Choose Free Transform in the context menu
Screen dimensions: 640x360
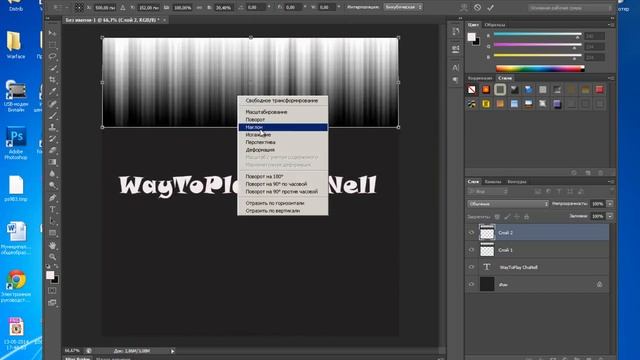pos(282,100)
